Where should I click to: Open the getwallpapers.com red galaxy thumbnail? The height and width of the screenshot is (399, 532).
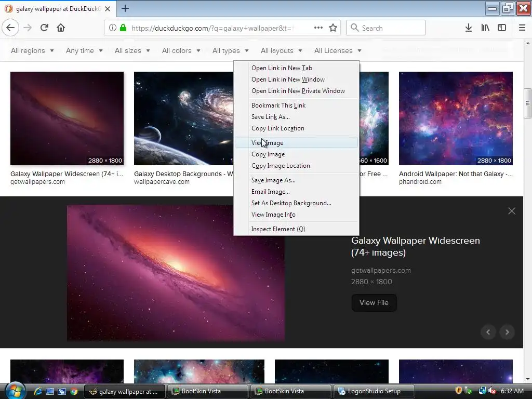click(x=67, y=118)
